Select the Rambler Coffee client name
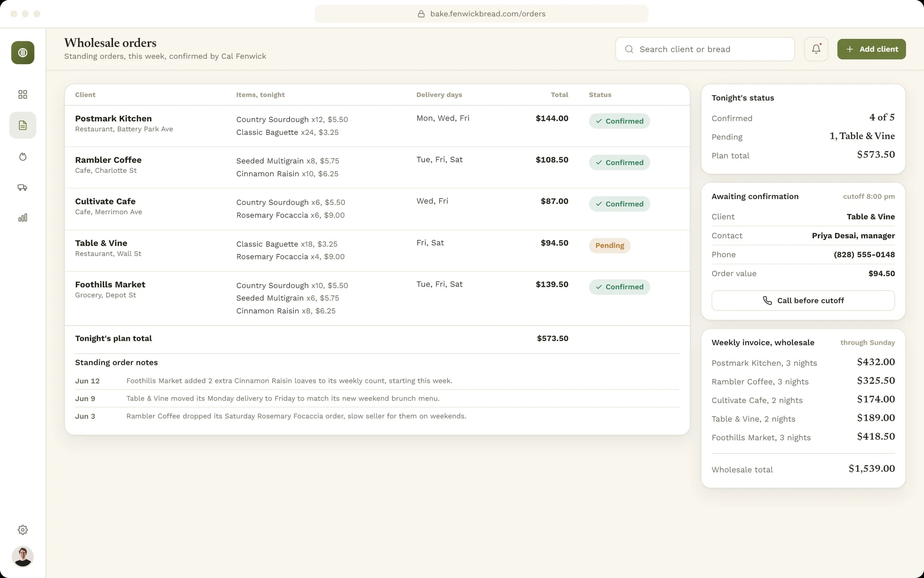This screenshot has height=578, width=924. tap(108, 160)
